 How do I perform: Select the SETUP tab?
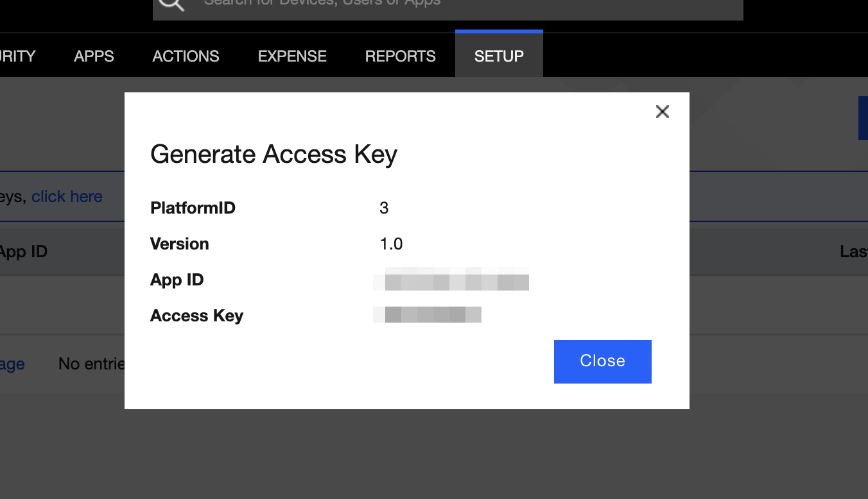click(x=499, y=56)
